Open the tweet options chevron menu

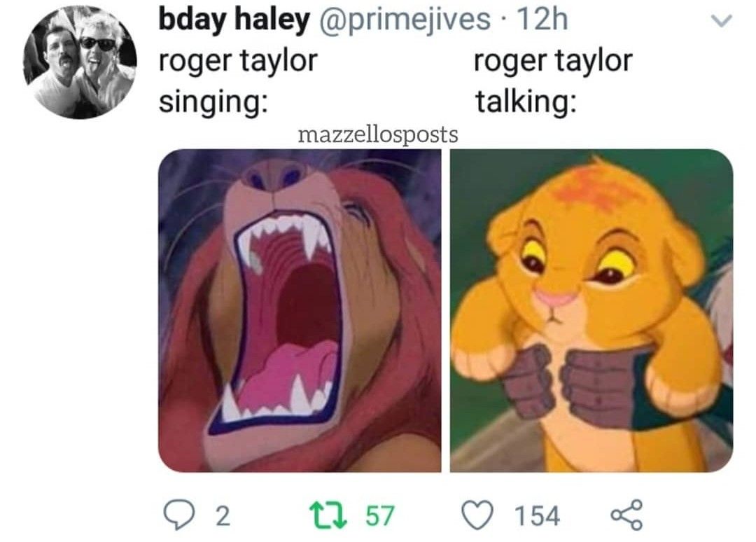click(721, 21)
